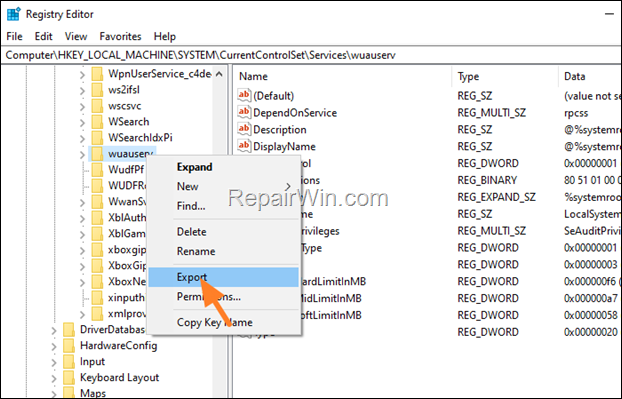622x399 pixels.
Task: Open the Help menu
Action: 165,36
